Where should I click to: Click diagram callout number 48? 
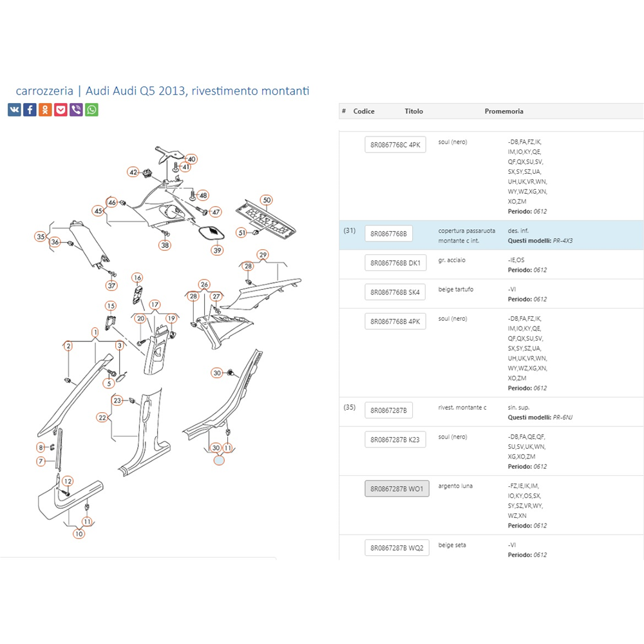click(203, 195)
